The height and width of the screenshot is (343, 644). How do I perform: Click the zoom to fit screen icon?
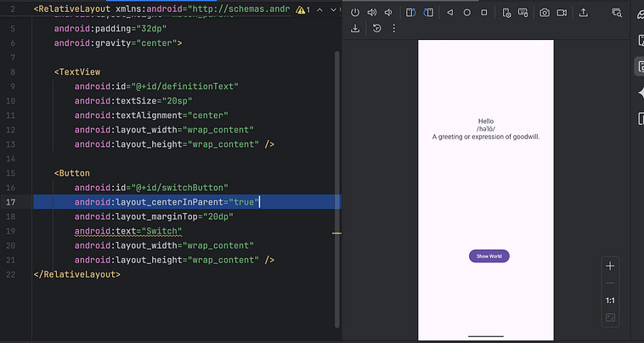tap(610, 318)
